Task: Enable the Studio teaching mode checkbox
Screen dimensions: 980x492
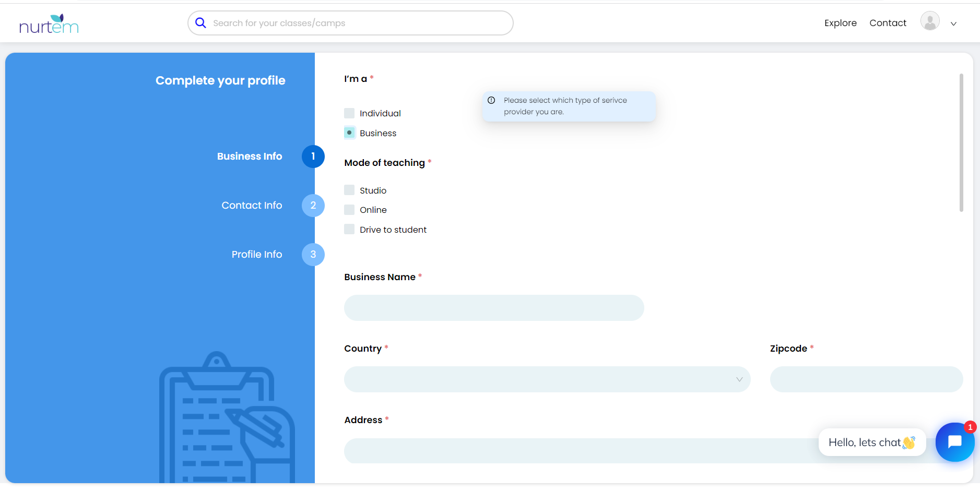Action: coord(349,190)
